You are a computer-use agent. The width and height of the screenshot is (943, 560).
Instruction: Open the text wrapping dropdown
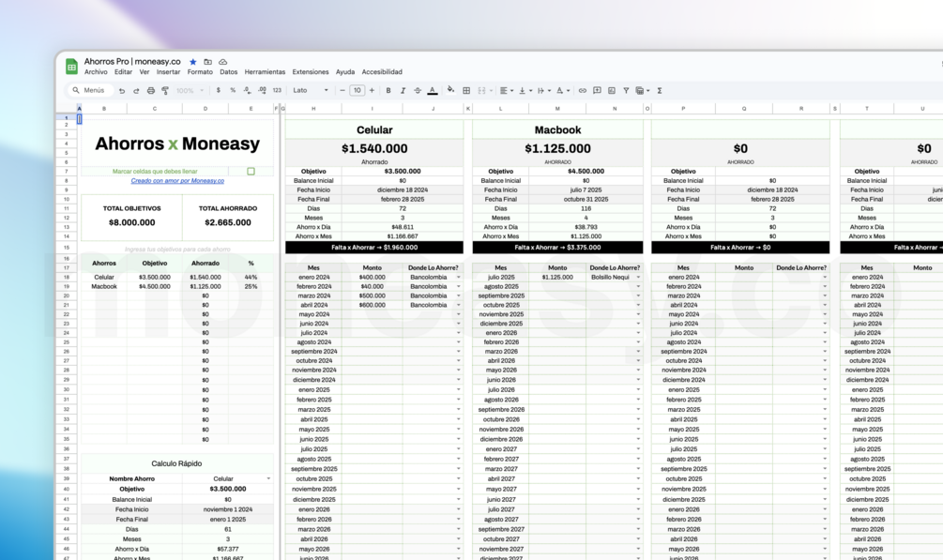(543, 91)
